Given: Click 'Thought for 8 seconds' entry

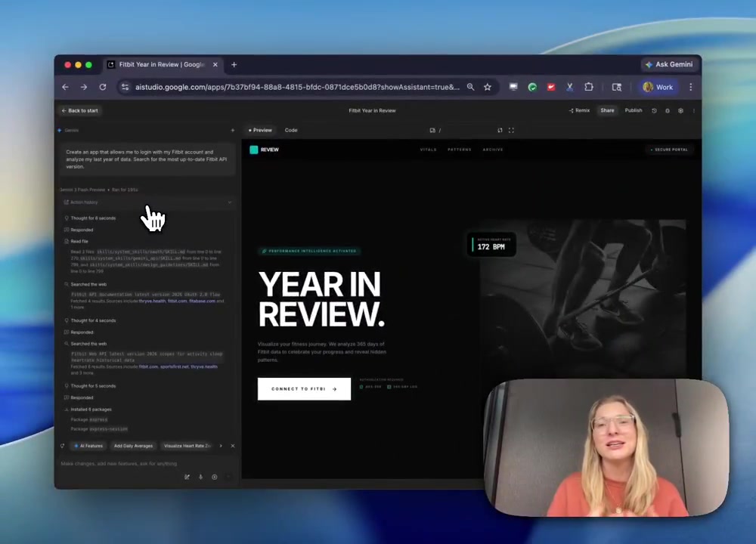Looking at the screenshot, I should 90,218.
